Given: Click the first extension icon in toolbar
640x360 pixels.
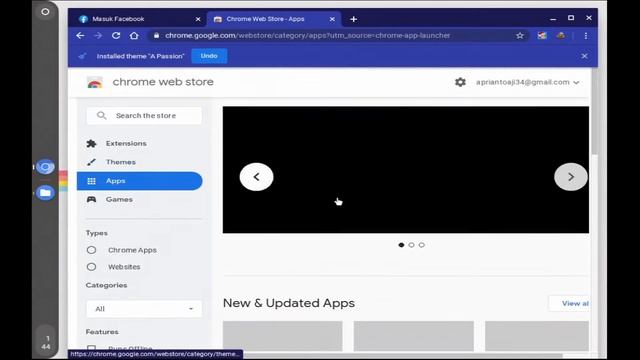Looking at the screenshot, I should click(542, 36).
